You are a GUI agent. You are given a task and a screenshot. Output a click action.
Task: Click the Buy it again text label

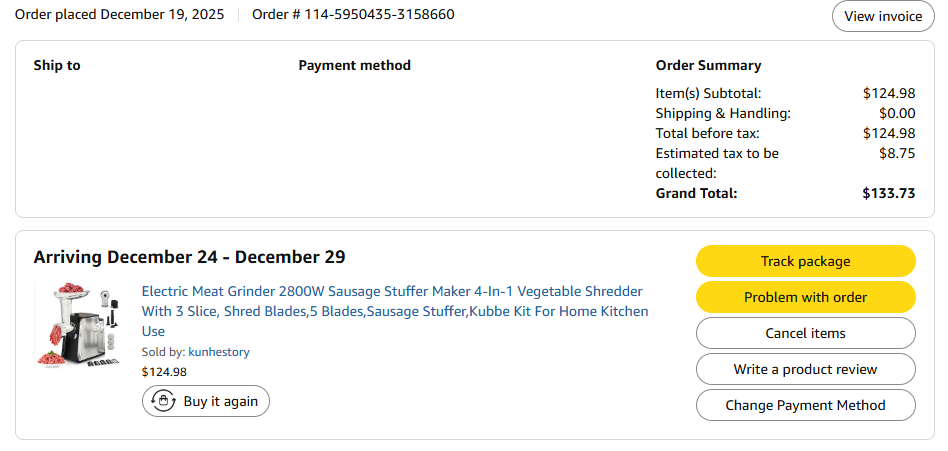(x=220, y=401)
